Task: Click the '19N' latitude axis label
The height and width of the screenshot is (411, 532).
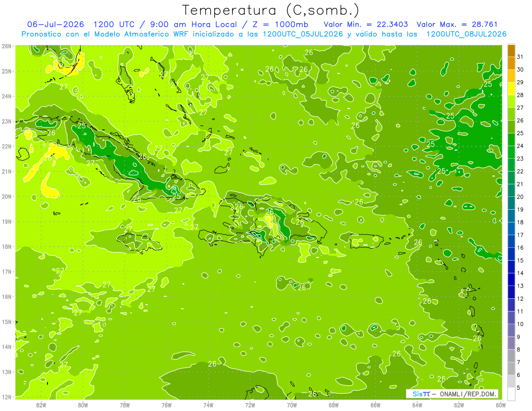Action: [x=7, y=222]
